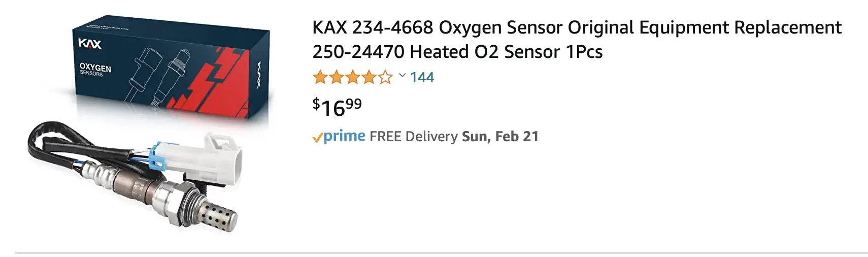The width and height of the screenshot is (868, 257).
Task: Click the first gold rating star
Action: pos(320,78)
